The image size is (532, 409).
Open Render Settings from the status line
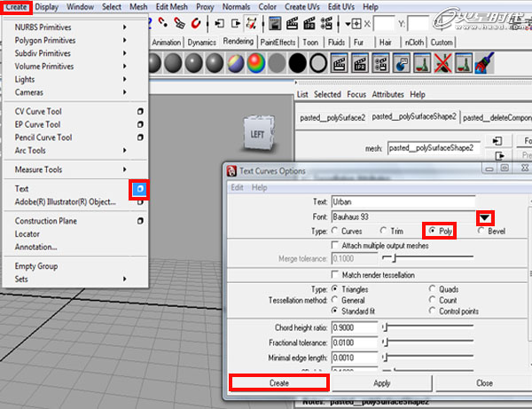click(x=326, y=23)
